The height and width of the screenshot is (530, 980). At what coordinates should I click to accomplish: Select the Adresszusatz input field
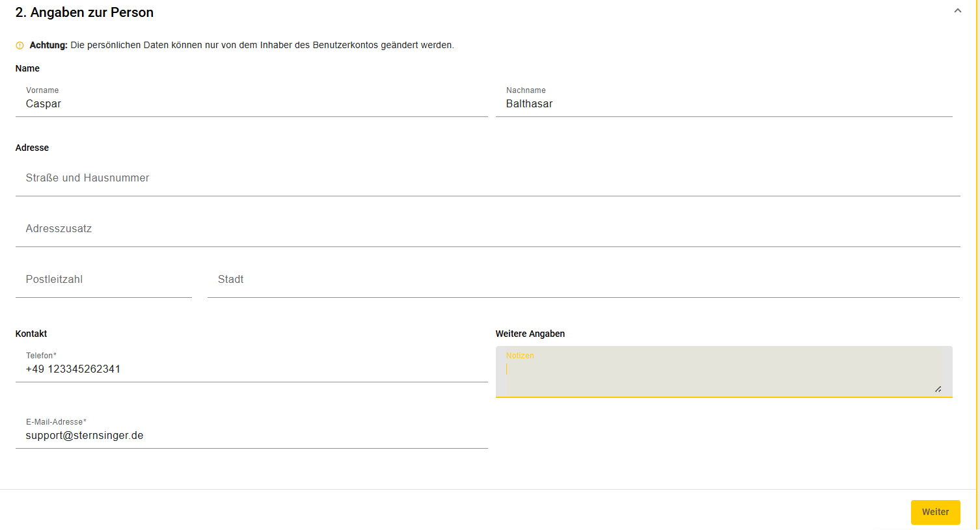[x=487, y=229]
